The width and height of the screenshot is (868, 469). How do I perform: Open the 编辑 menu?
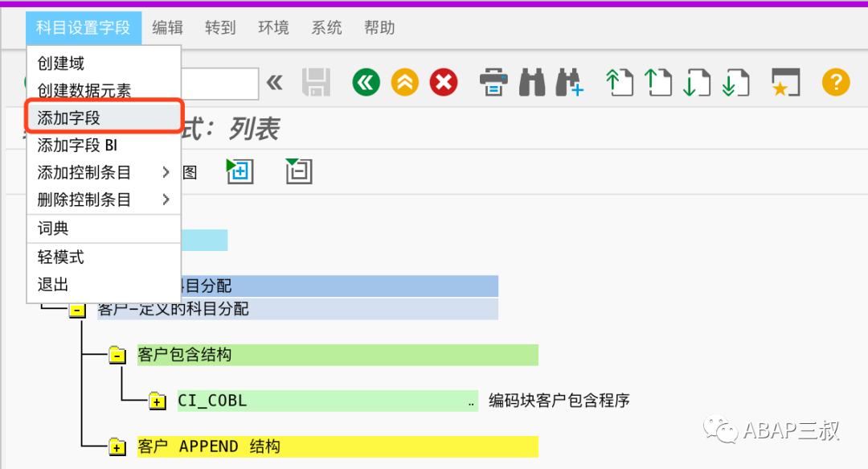pyautogui.click(x=168, y=27)
